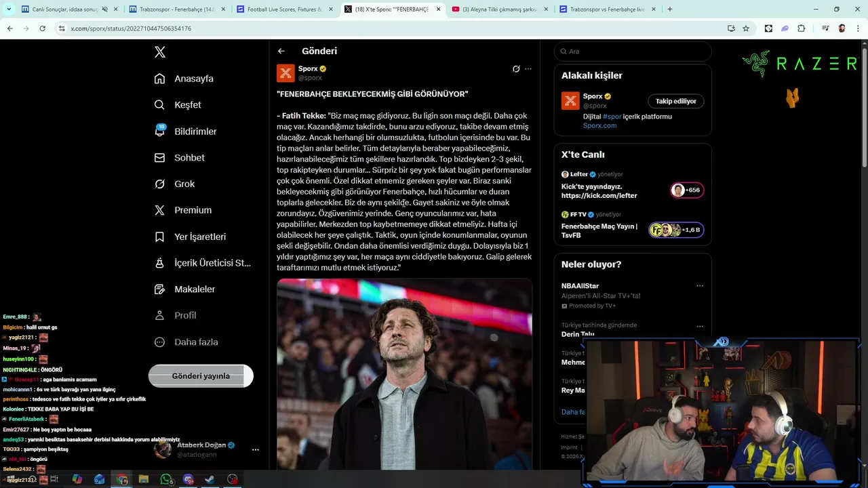
Task: Open Sohbet messages
Action: pyautogui.click(x=179, y=158)
